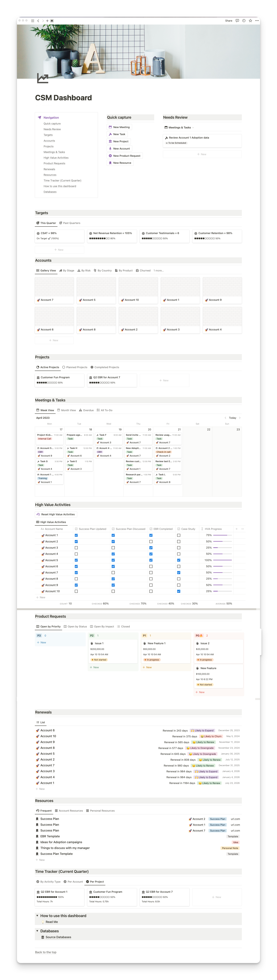277x980 pixels.
Task: Show Product Requests Open by Status
Action: 75,627
